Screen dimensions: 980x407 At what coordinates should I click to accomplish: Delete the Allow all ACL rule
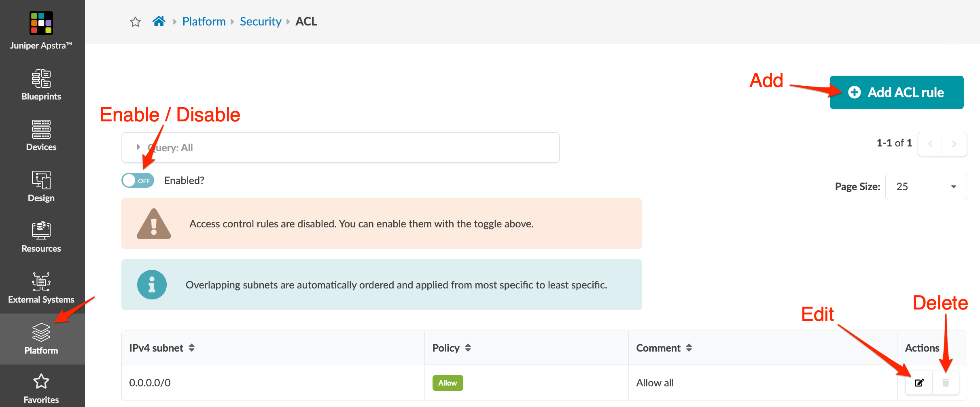tap(946, 383)
